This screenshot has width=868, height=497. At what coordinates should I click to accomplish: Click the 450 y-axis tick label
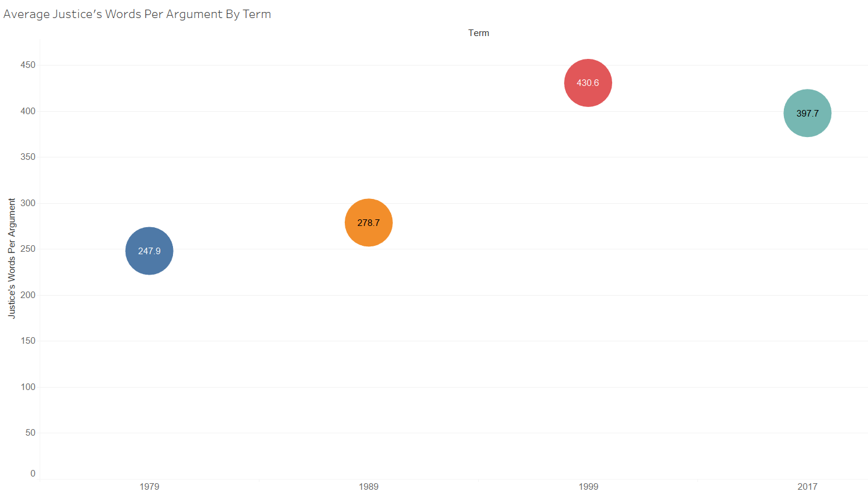click(28, 65)
